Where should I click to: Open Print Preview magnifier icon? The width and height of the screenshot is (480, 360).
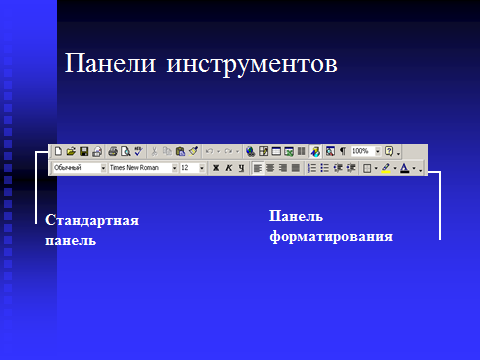tap(126, 151)
